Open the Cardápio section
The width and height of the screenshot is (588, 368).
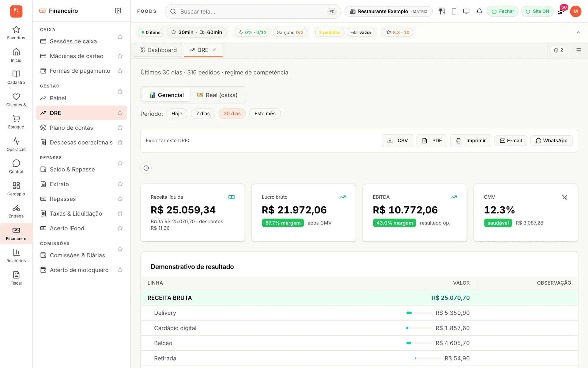pos(16,189)
